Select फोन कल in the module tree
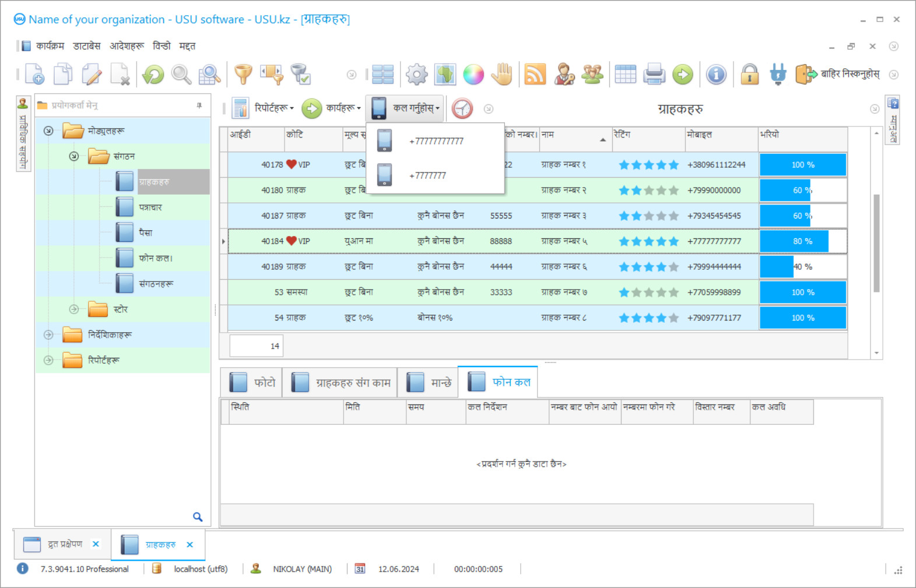The image size is (916, 588). [x=156, y=258]
